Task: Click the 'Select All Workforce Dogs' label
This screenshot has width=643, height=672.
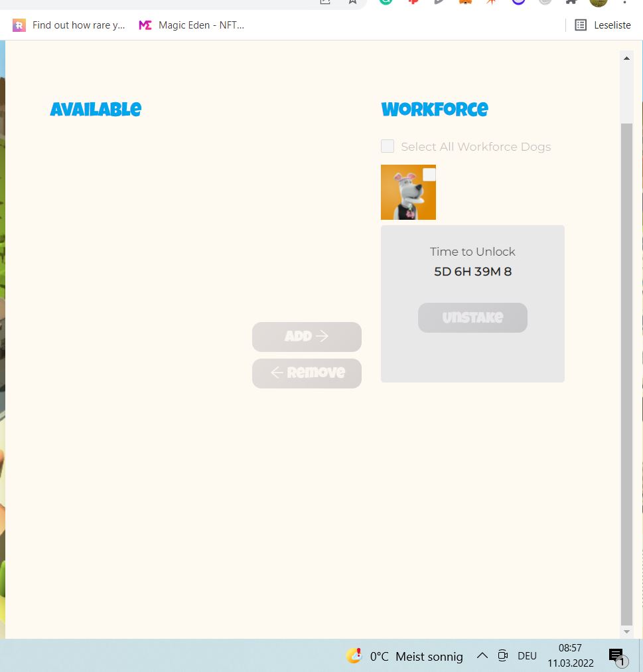Action: point(476,147)
